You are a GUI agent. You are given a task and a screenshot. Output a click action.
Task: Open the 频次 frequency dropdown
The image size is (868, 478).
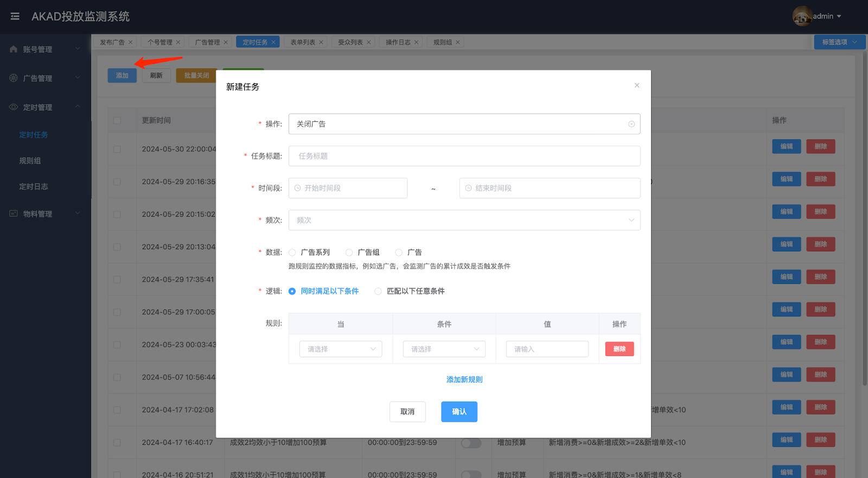pos(464,220)
